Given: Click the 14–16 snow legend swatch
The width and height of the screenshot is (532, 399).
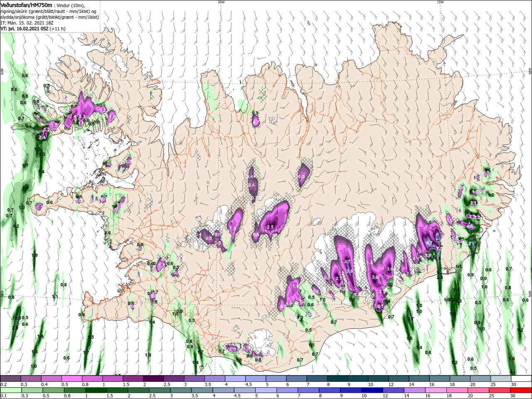Looking at the screenshot, I should point(419,379).
